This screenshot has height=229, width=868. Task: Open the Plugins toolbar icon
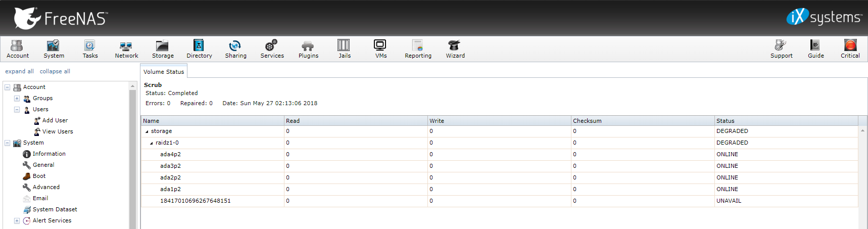pos(308,49)
